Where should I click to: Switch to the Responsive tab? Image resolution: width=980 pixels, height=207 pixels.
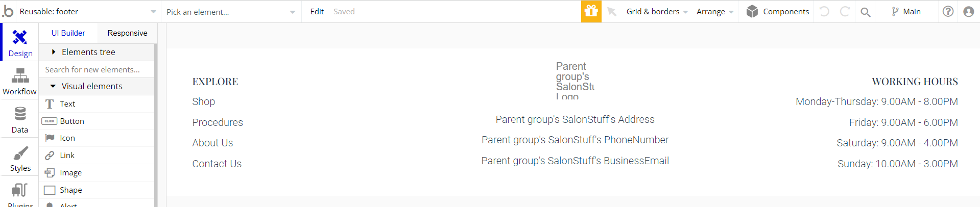[x=127, y=33]
